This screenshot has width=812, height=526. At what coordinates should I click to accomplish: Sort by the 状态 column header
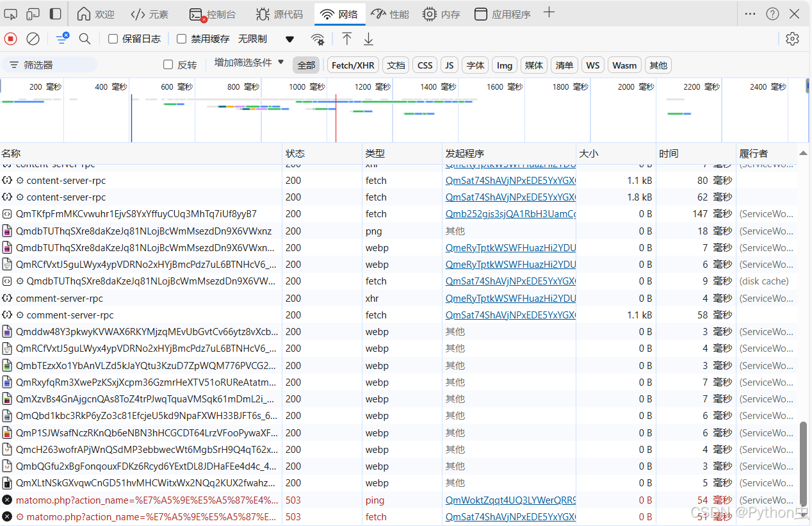[x=322, y=153]
